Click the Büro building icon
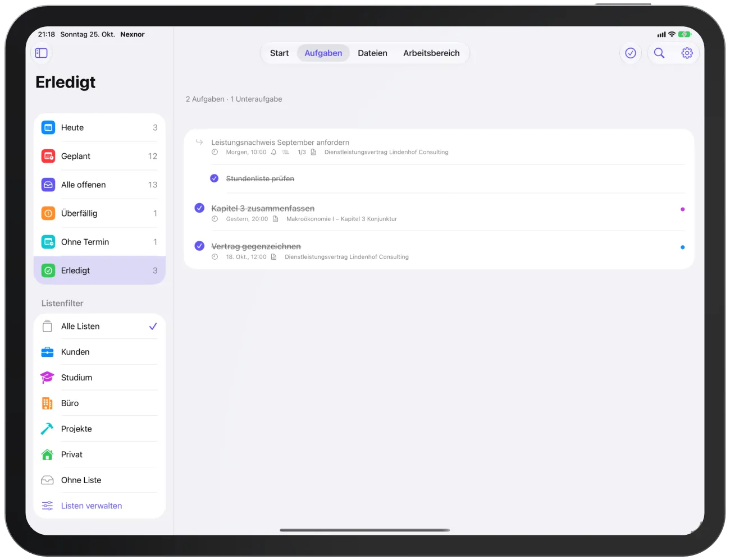Image resolution: width=730 pixels, height=560 pixels. pyautogui.click(x=48, y=403)
